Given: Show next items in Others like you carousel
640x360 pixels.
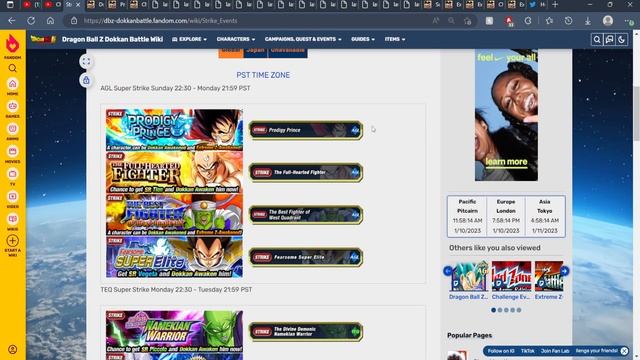Looking at the screenshot, I should tap(564, 271).
